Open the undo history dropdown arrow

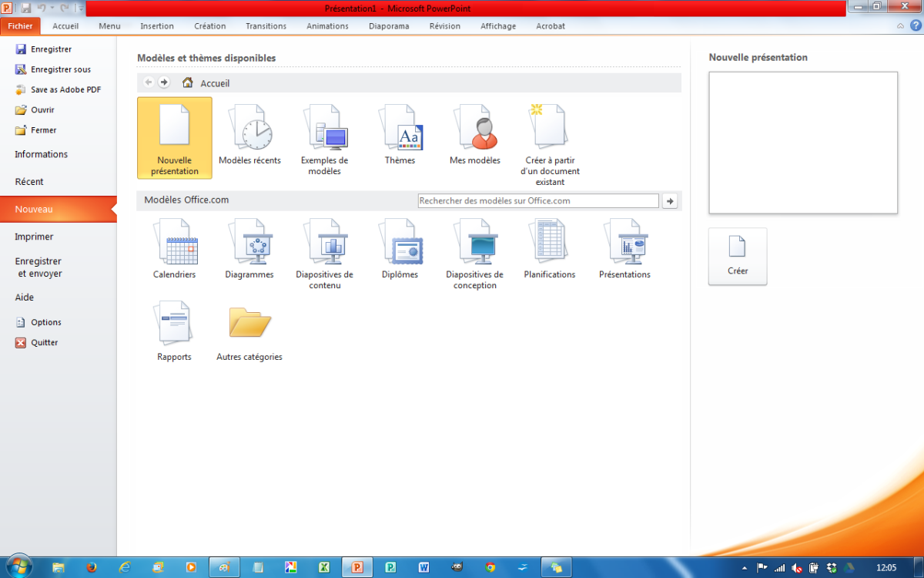52,8
